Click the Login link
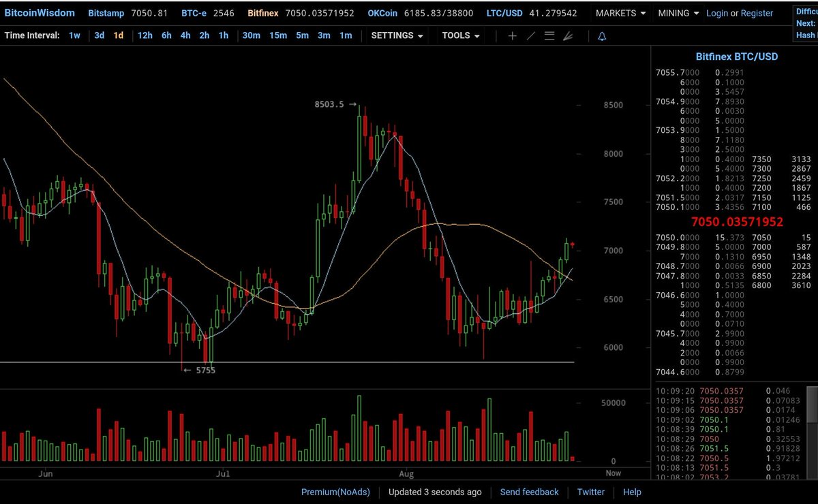This screenshot has height=504, width=818. coord(717,13)
